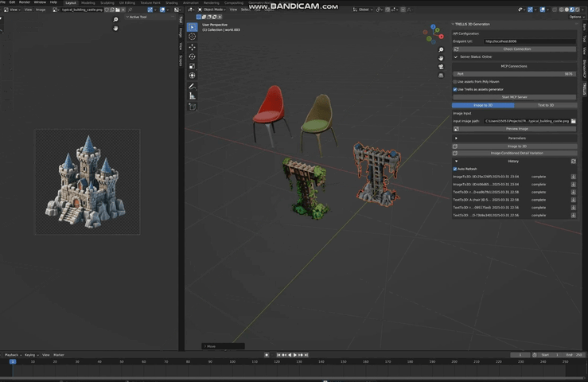This screenshot has width=588, height=382.
Task: Select the Transform tool in viewport toolbar
Action: pos(192,76)
